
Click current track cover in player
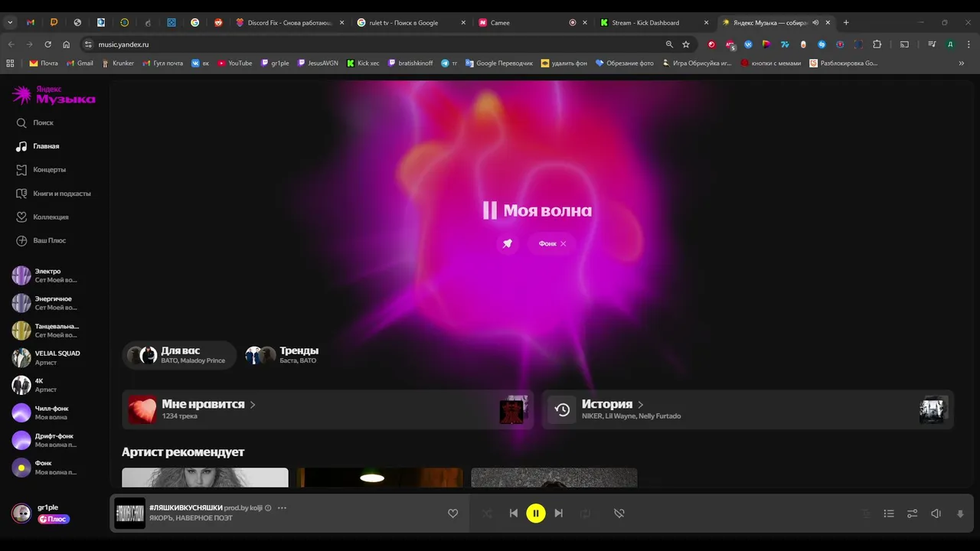tap(129, 513)
